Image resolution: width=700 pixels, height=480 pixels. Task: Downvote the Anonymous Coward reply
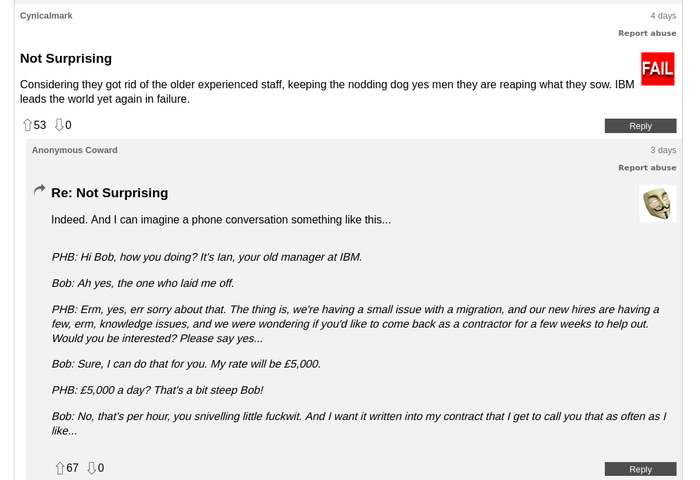(x=92, y=468)
